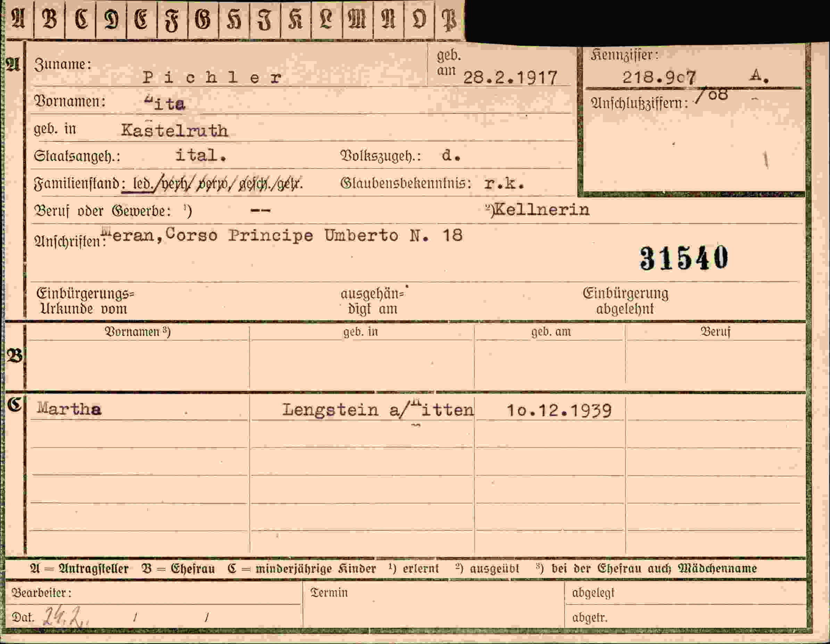This screenshot has width=830, height=644.
Task: Select the Volkszugeh. value "d."
Action: [451, 156]
